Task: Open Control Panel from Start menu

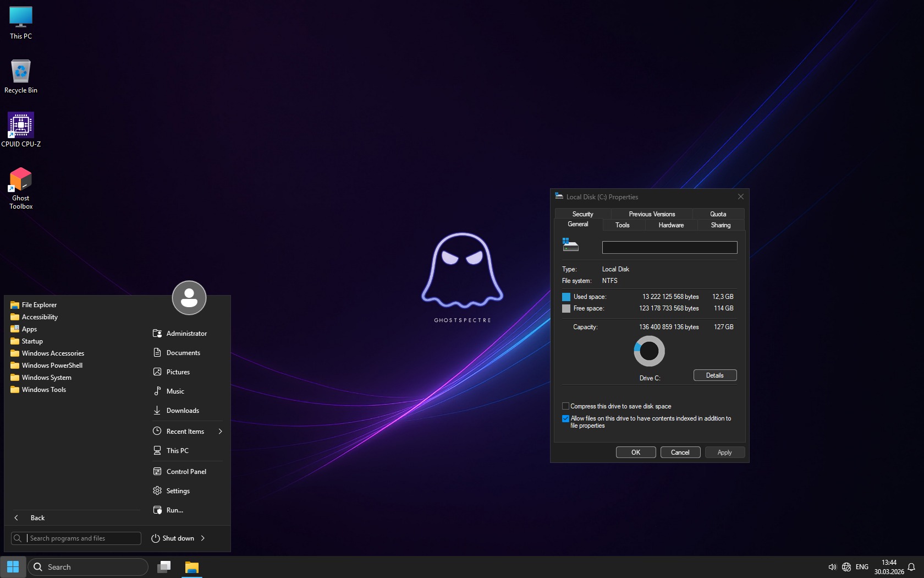Action: click(x=186, y=472)
